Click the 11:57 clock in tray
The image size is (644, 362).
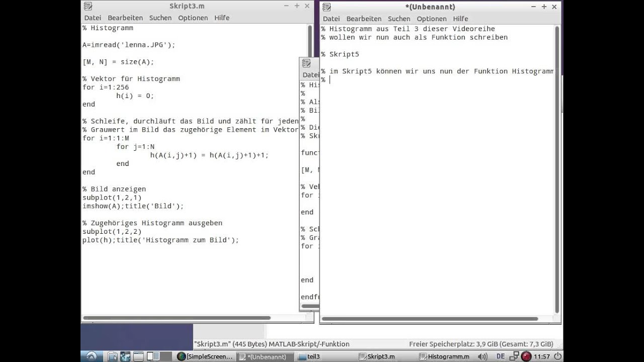coord(542,356)
